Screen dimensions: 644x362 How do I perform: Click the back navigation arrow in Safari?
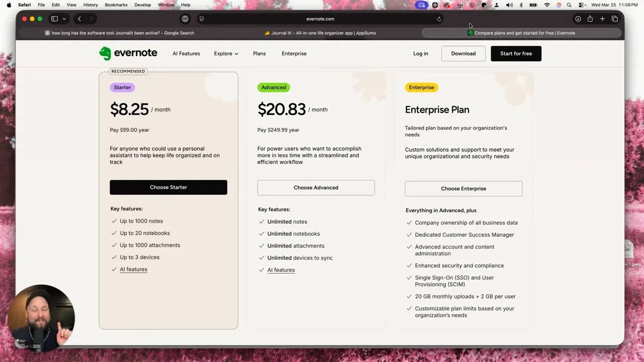pyautogui.click(x=79, y=19)
